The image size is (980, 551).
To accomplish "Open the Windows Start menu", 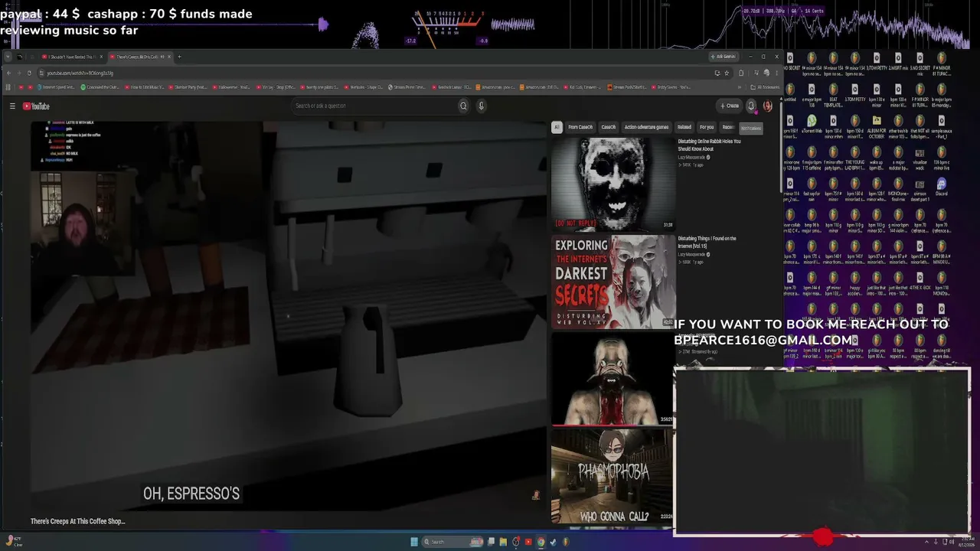I will tap(414, 542).
